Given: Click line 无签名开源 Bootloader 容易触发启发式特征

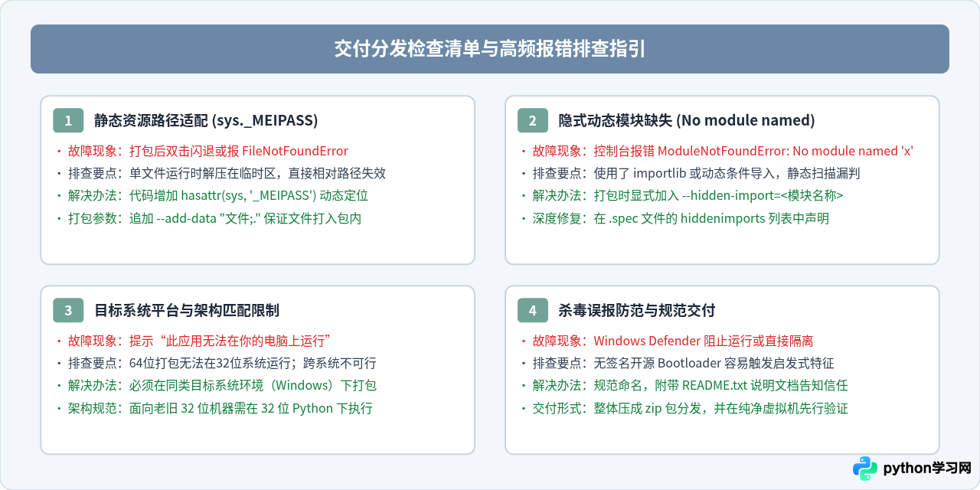Looking at the screenshot, I should [677, 363].
